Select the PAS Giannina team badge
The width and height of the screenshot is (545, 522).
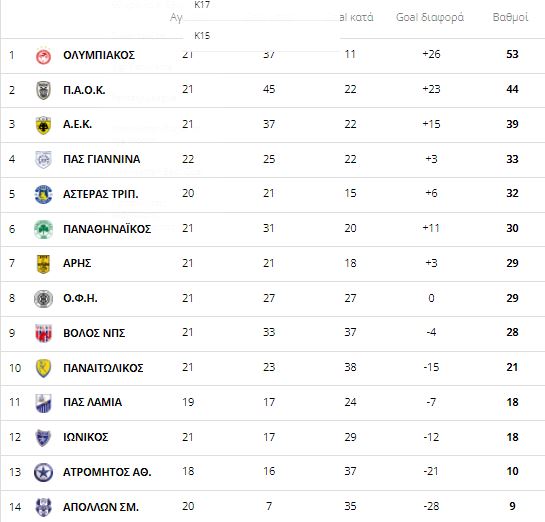[43, 160]
